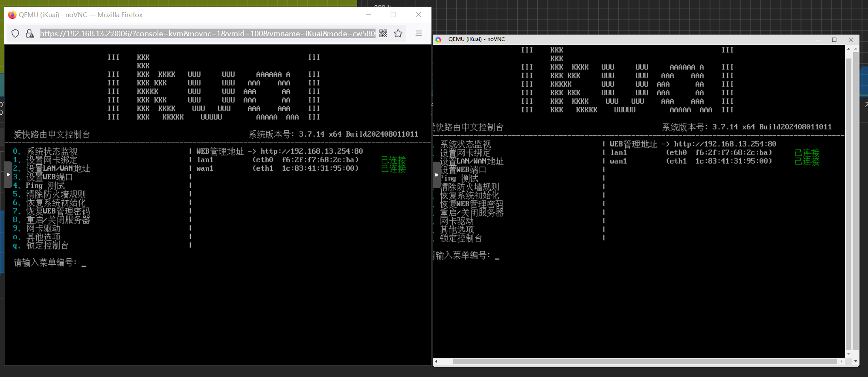Select the Firefox URL address field
The height and width of the screenshot is (377, 868).
208,33
